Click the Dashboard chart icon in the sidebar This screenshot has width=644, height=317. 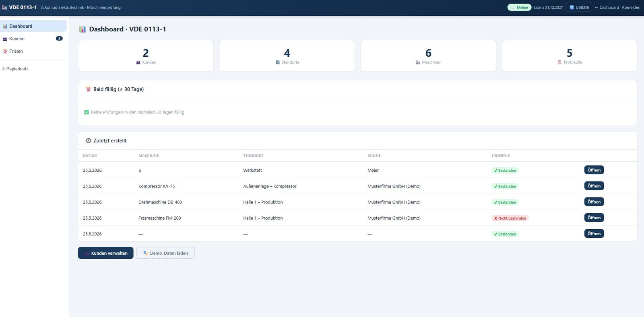point(5,26)
